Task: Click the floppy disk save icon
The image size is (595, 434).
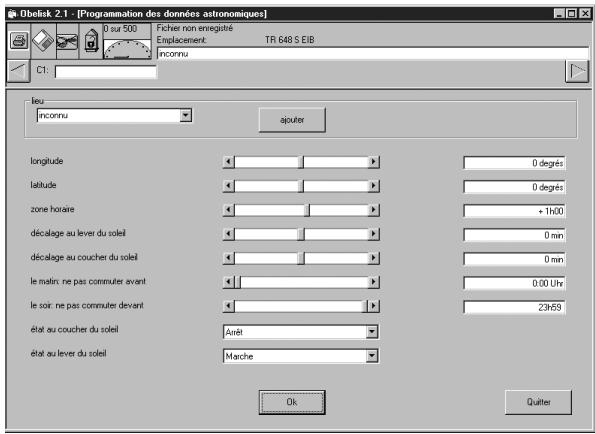Action: coord(43,41)
